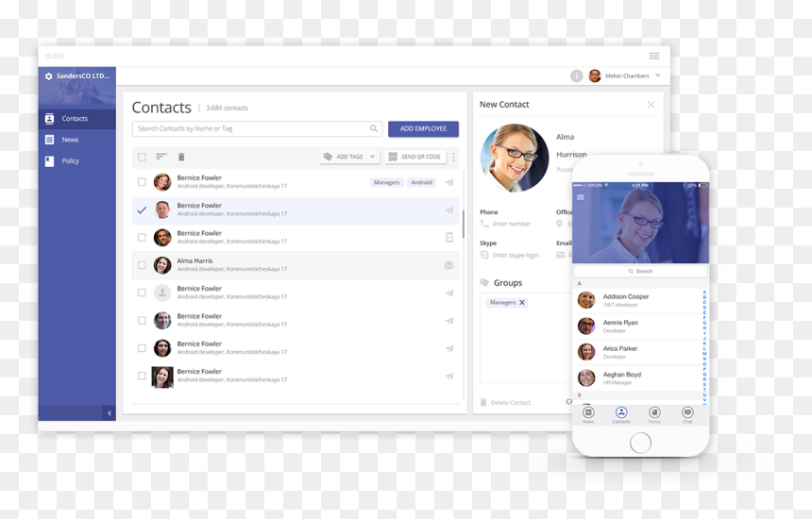Collapse the sidebar with the arrow
Viewport: 812px width, 519px height.
pyautogui.click(x=109, y=413)
